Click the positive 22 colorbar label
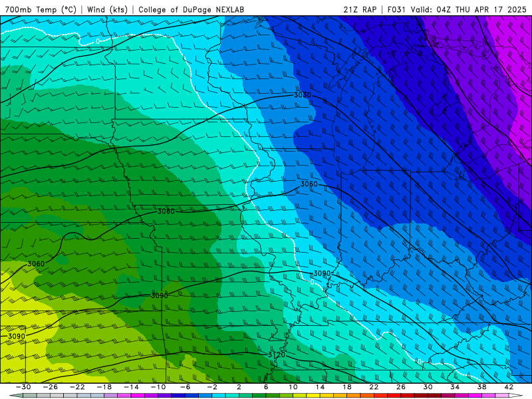Viewport: 532px width, 399px height. 374,387
